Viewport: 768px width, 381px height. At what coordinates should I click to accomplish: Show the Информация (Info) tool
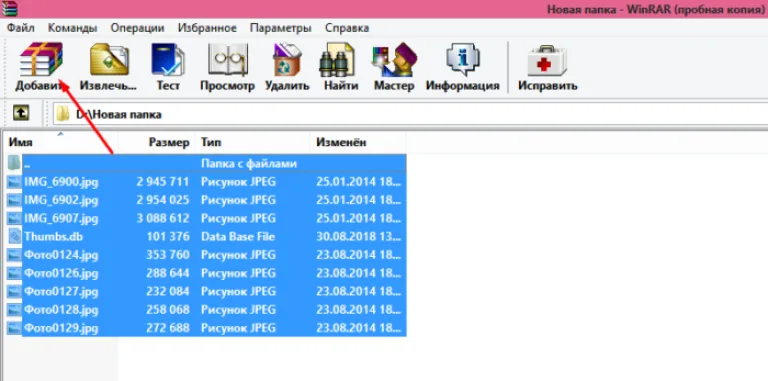point(462,59)
